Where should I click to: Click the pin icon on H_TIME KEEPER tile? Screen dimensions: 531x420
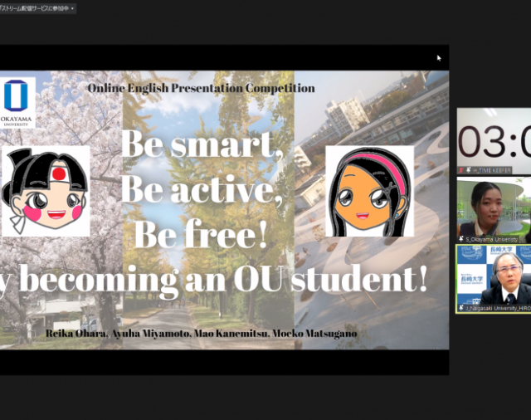click(469, 170)
